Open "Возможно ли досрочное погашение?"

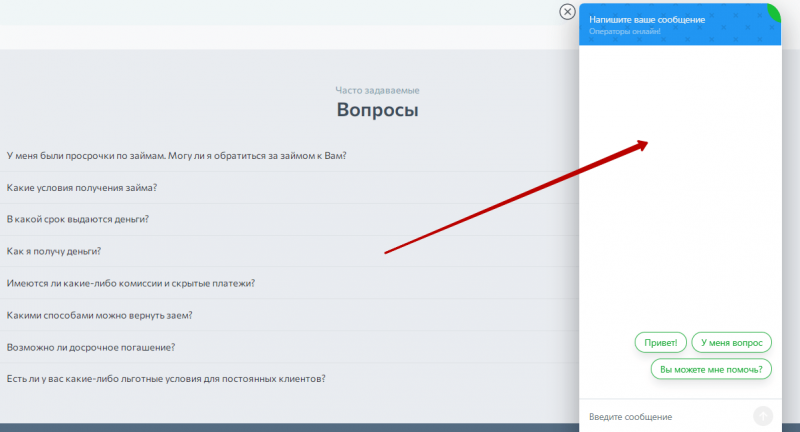91,347
